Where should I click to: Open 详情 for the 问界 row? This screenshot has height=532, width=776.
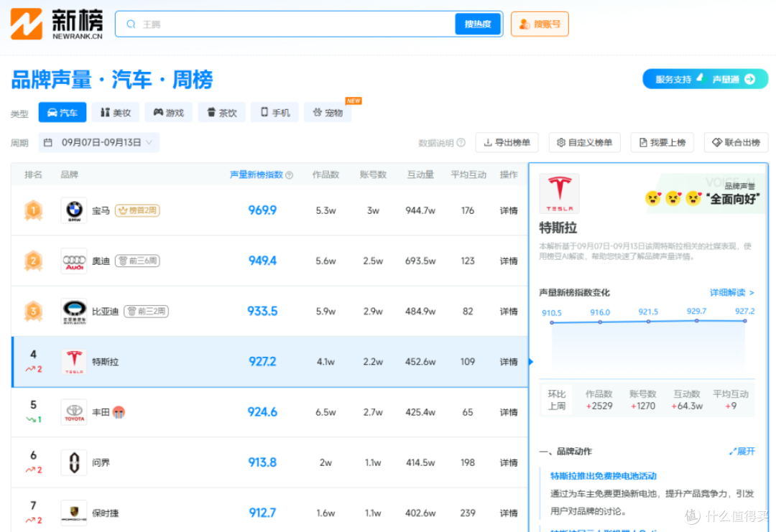508,463
